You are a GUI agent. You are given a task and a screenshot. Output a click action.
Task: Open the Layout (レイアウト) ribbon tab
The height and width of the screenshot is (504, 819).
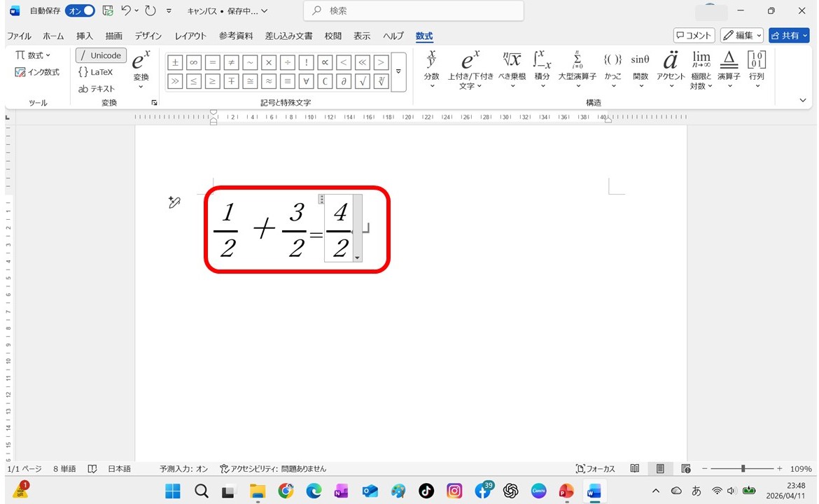[x=190, y=36]
